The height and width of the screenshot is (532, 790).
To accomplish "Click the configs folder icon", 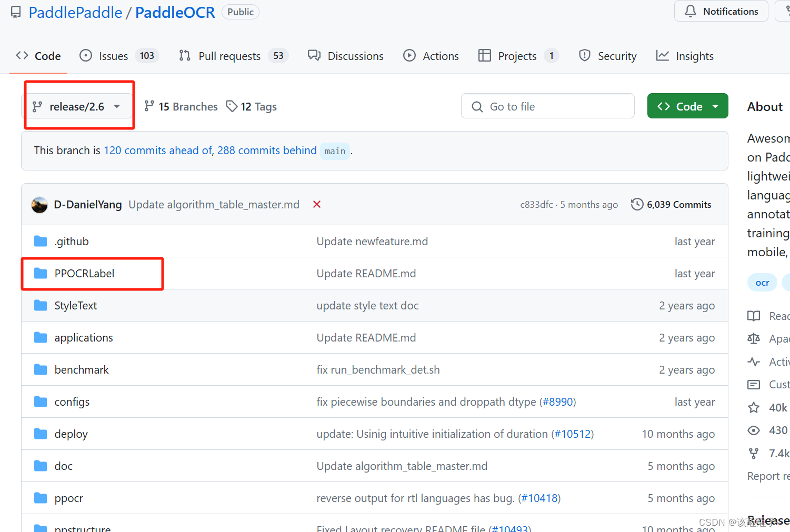I will (x=41, y=401).
